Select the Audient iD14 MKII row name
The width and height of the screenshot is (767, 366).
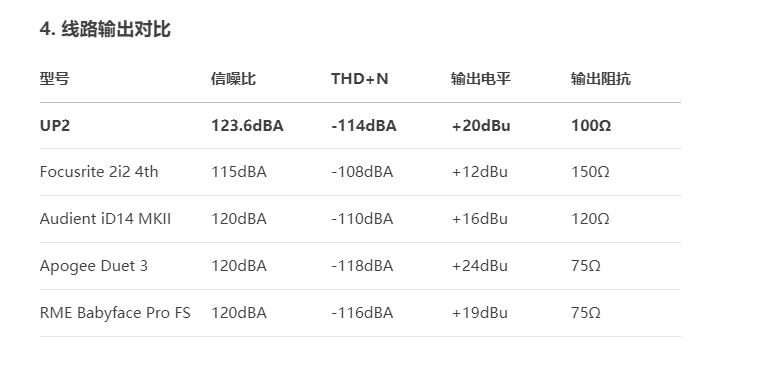point(105,219)
